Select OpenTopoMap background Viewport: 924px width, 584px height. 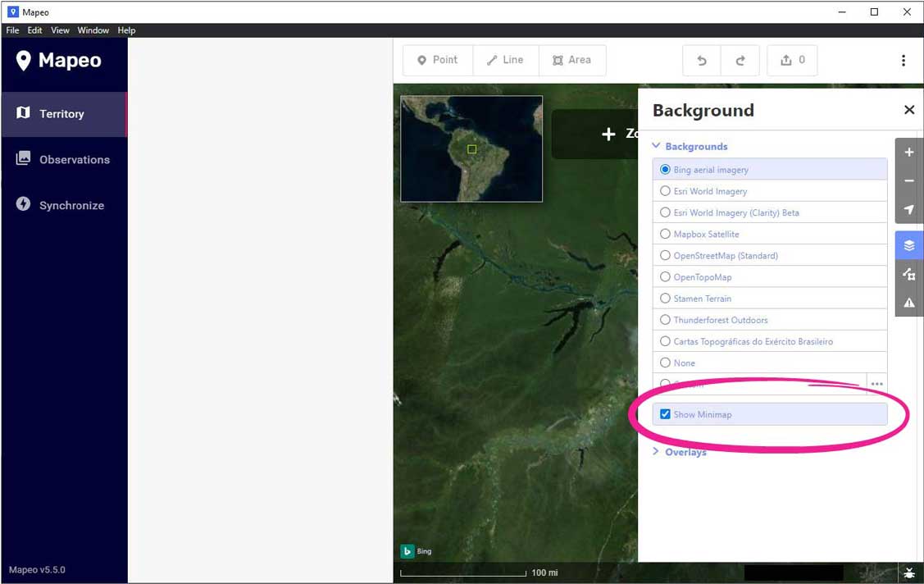point(770,277)
